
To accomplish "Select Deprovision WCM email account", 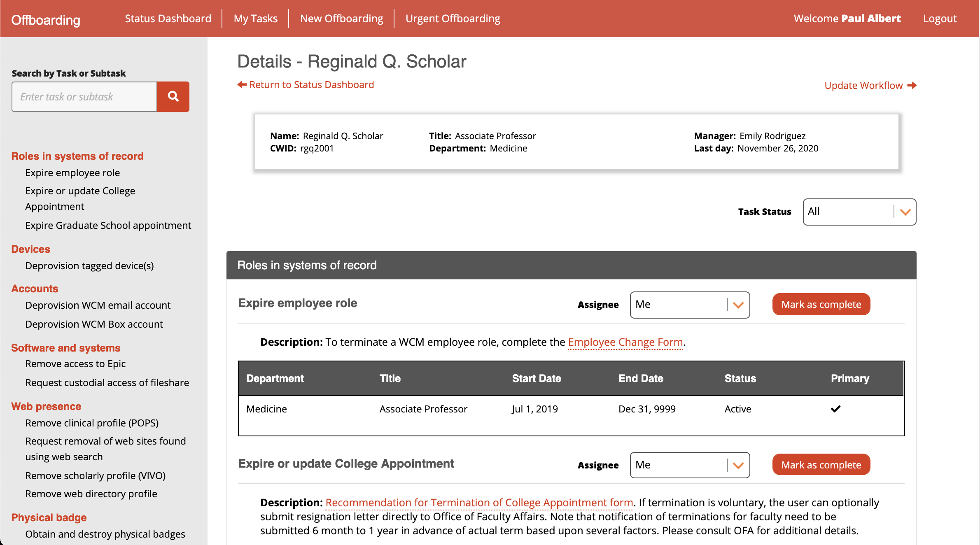I will pyautogui.click(x=98, y=305).
